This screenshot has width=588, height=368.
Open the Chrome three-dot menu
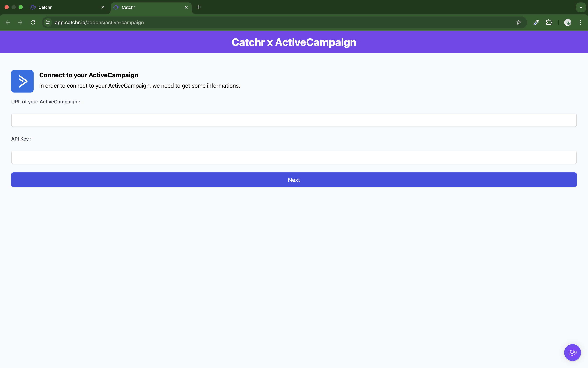pos(580,22)
